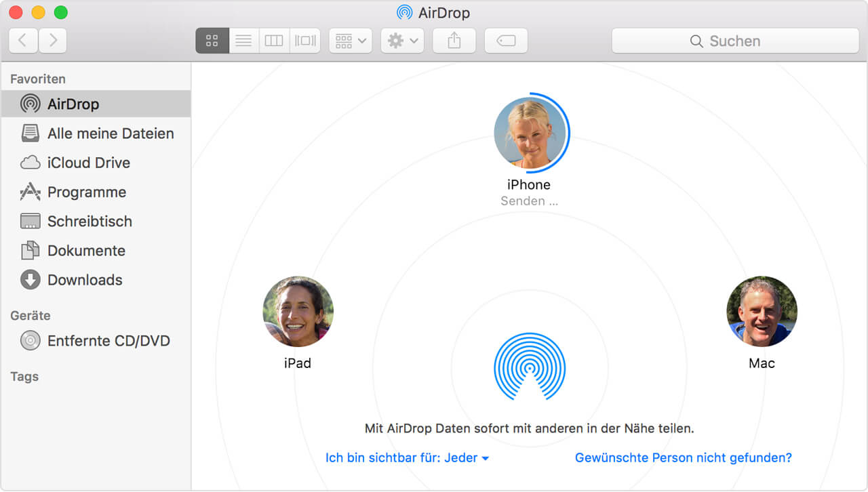Open Gewünschte Person nicht gefunden help link
The image size is (868, 492).
pos(683,457)
